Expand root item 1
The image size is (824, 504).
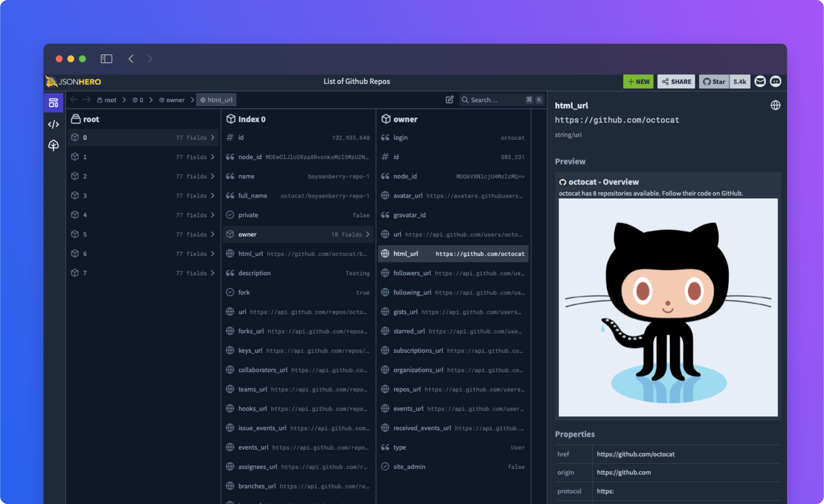point(143,157)
